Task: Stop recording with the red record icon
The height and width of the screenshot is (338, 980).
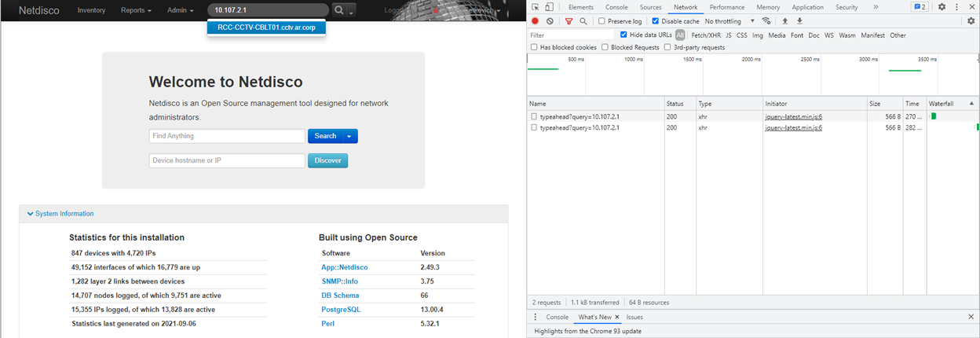Action: pyautogui.click(x=536, y=21)
